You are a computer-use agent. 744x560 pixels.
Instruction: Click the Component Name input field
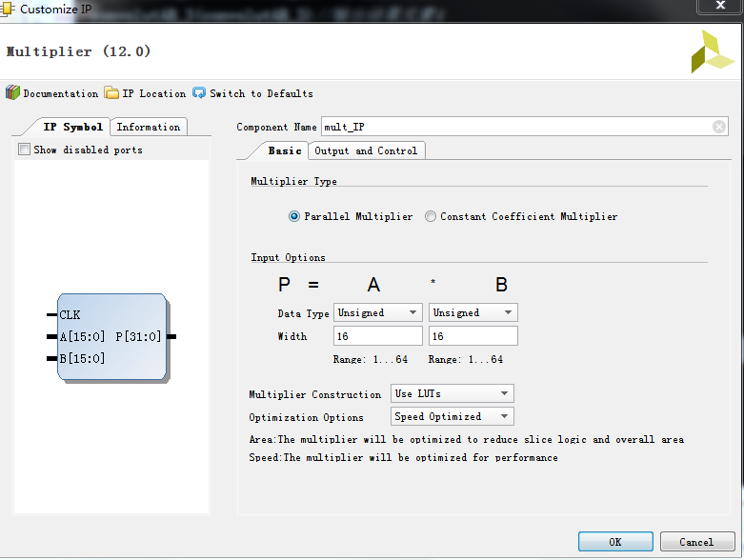coord(524,127)
